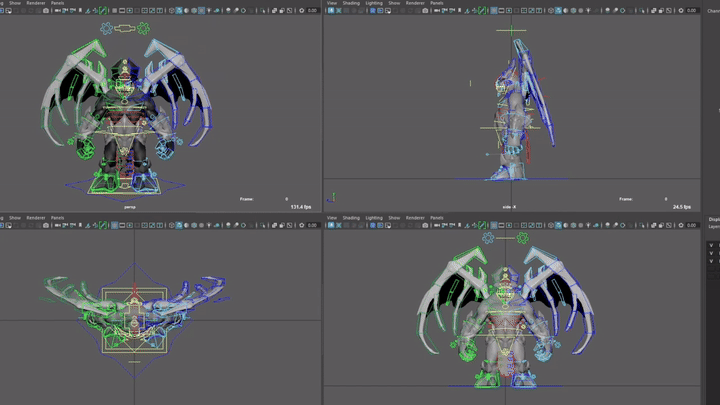Click camera snapshot icon in persp panel
Viewport: 720px width, 405px height.
[x=46, y=10]
